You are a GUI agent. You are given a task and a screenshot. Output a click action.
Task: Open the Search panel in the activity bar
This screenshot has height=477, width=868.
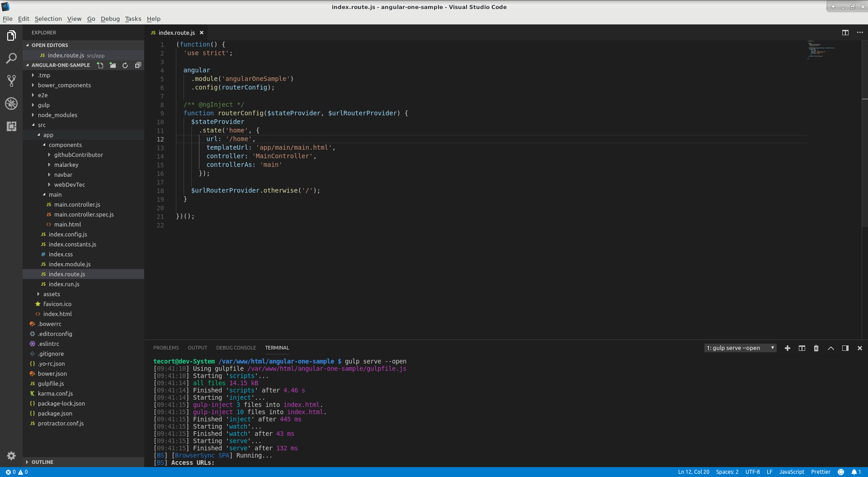tap(11, 58)
